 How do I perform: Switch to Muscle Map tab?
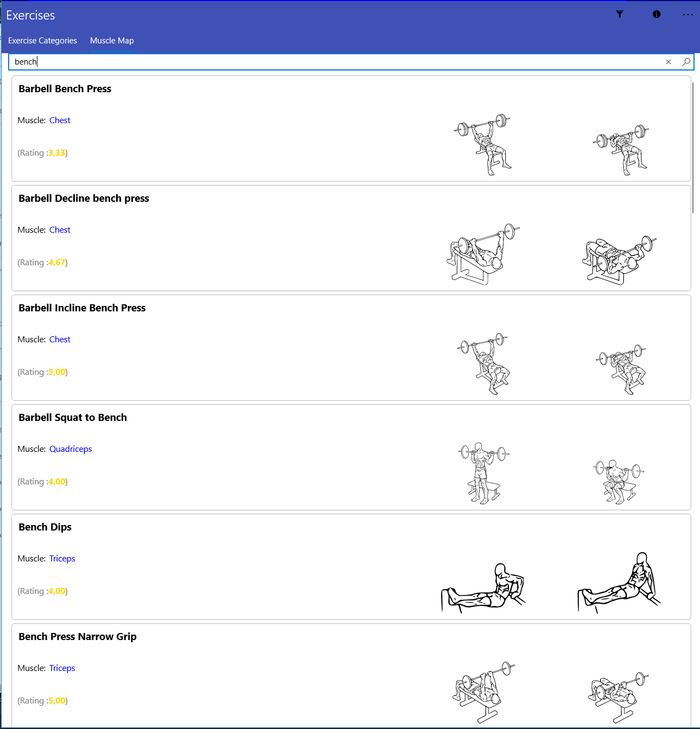[112, 41]
